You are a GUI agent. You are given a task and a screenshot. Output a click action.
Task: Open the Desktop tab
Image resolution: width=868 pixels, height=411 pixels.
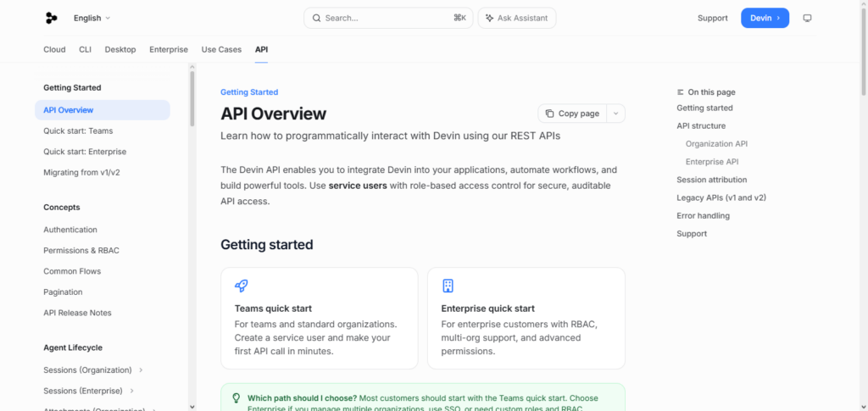click(x=120, y=49)
